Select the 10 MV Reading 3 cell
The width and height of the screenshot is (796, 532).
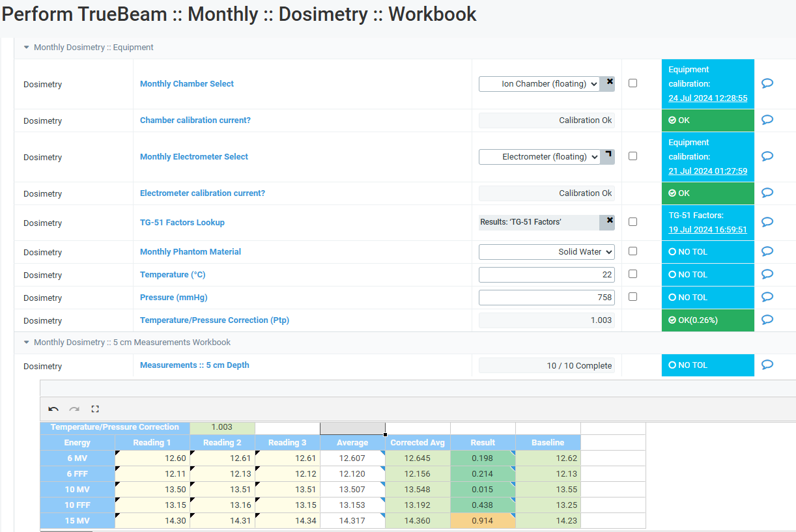(287, 489)
